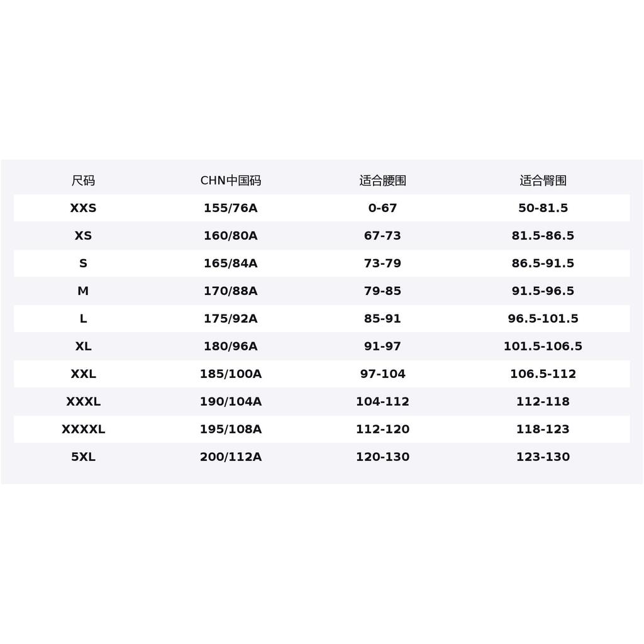Click the 0-67 waist range cell
The image size is (644, 644).
click(x=382, y=208)
